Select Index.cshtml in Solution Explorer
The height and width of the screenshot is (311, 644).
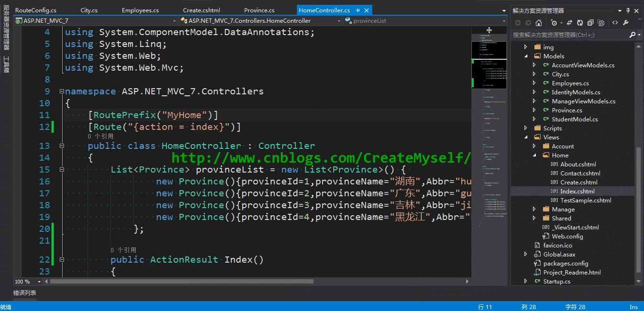tap(577, 191)
